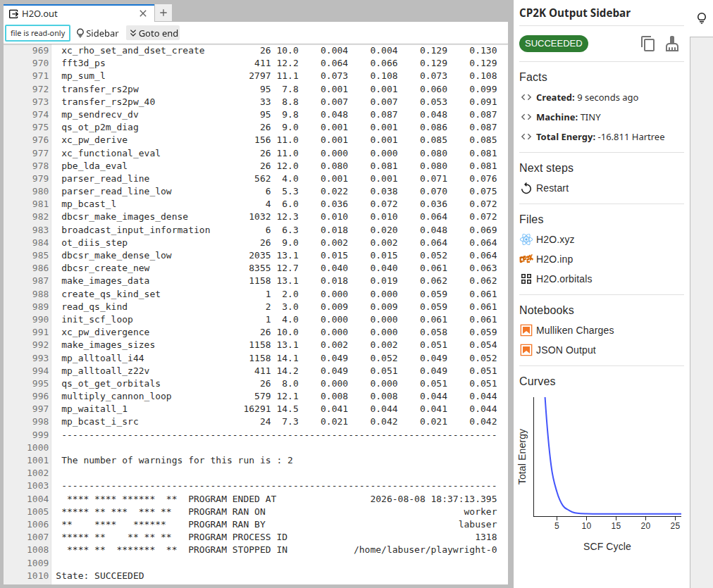Click the Curves section heading
The width and height of the screenshot is (713, 588).
[x=537, y=381]
